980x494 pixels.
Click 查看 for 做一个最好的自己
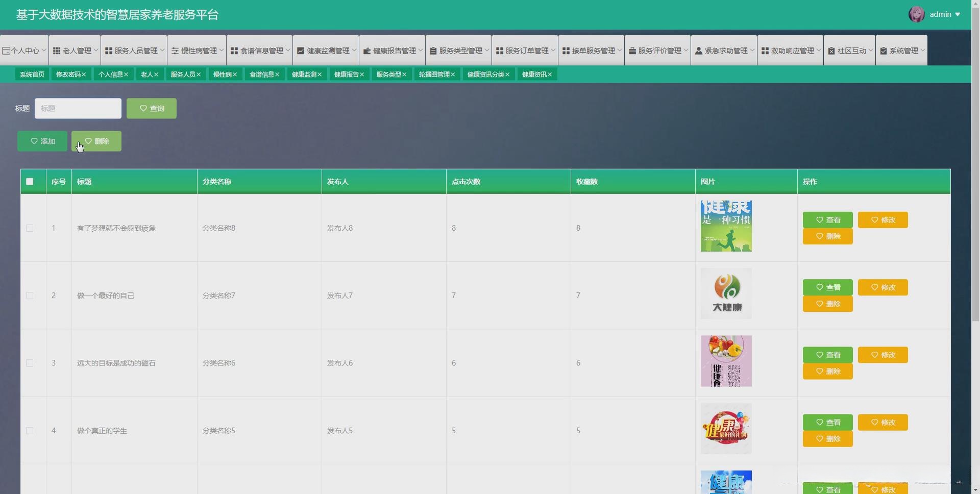click(x=828, y=287)
